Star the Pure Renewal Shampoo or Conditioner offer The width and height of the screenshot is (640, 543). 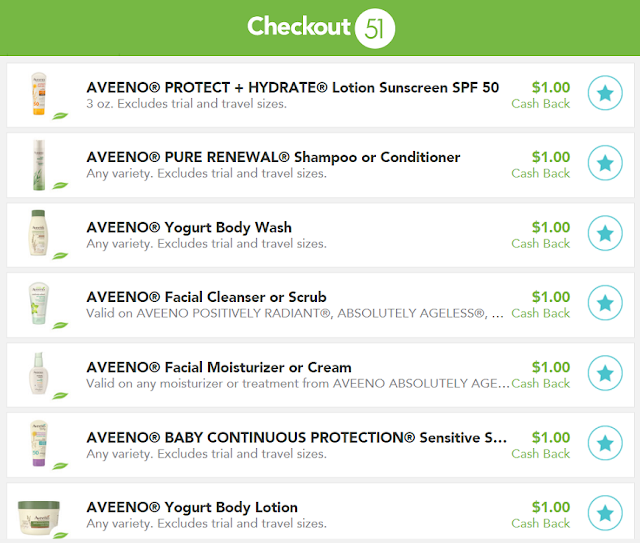point(603,163)
